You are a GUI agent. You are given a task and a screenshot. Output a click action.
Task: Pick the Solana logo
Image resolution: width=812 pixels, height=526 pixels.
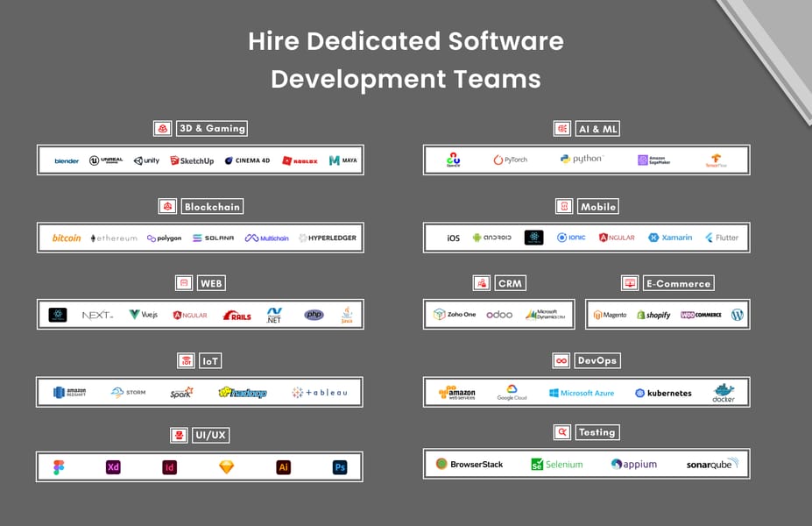213,238
